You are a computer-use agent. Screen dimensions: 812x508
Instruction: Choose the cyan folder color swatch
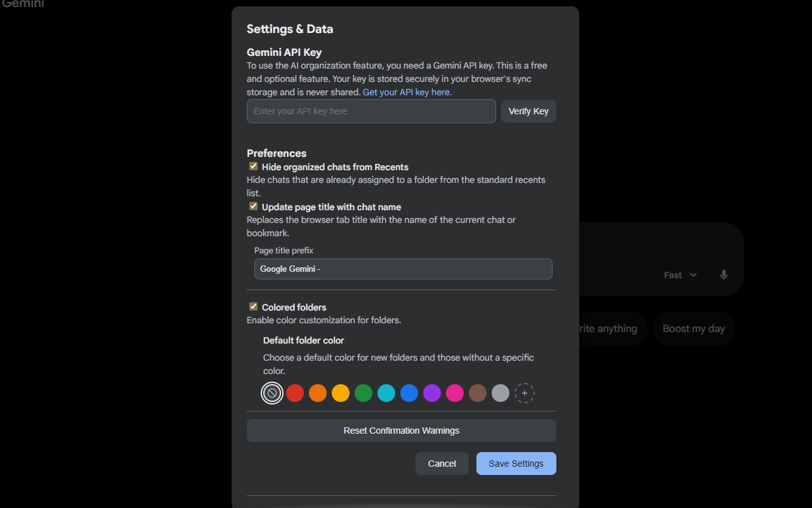386,393
